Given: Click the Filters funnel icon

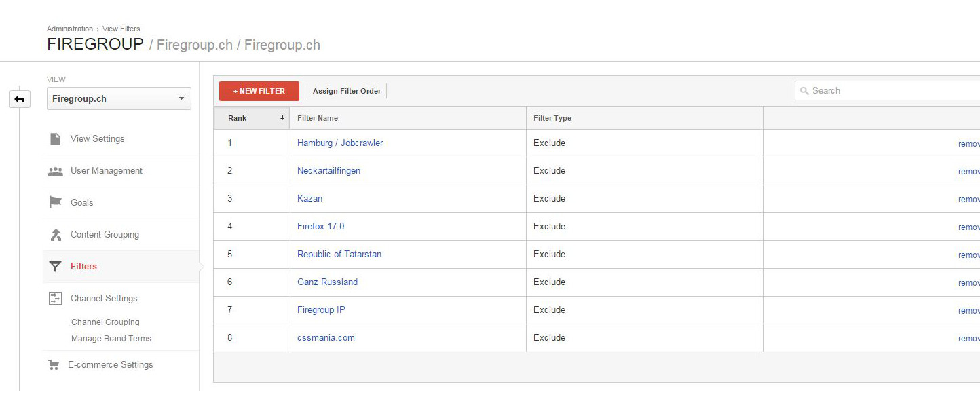Looking at the screenshot, I should [56, 266].
